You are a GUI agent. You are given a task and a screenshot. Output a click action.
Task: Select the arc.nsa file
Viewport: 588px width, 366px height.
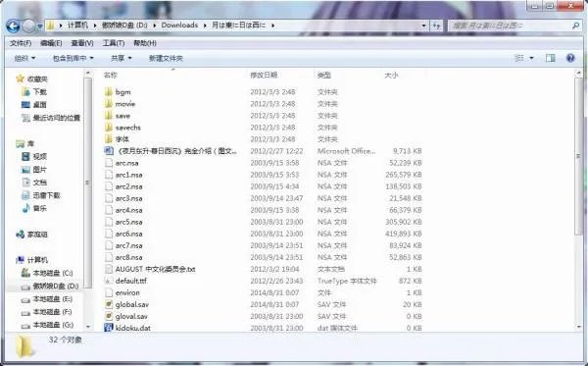tap(126, 163)
